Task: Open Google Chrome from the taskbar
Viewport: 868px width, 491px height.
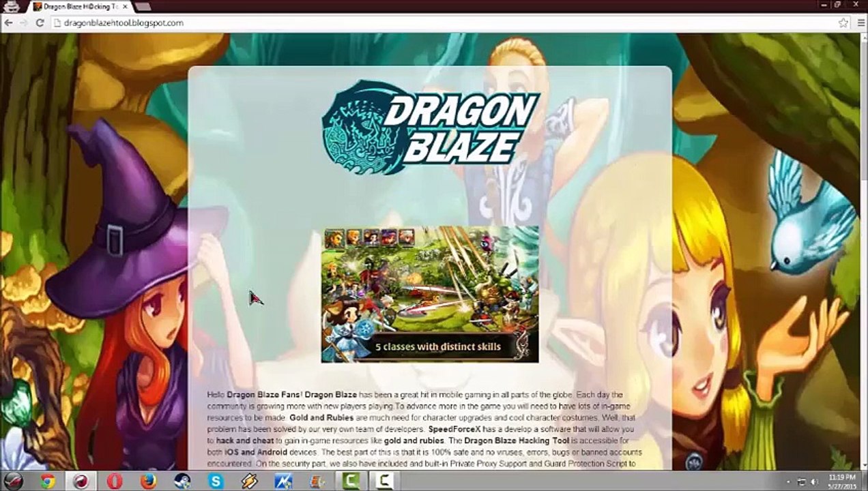Action: click(x=47, y=481)
